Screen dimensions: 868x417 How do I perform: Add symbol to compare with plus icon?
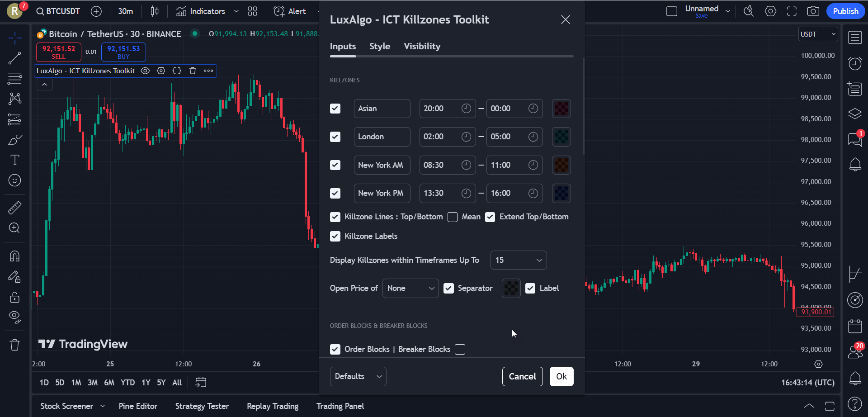click(96, 11)
